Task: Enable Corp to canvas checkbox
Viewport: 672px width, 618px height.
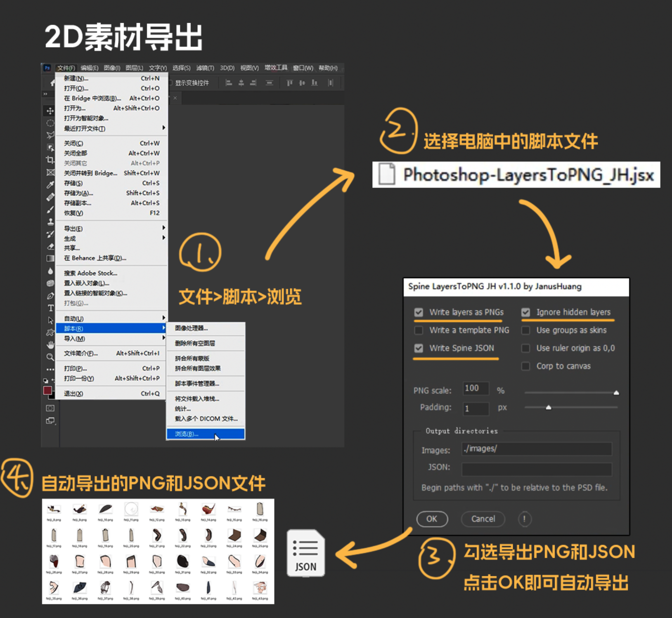Action: click(x=525, y=366)
